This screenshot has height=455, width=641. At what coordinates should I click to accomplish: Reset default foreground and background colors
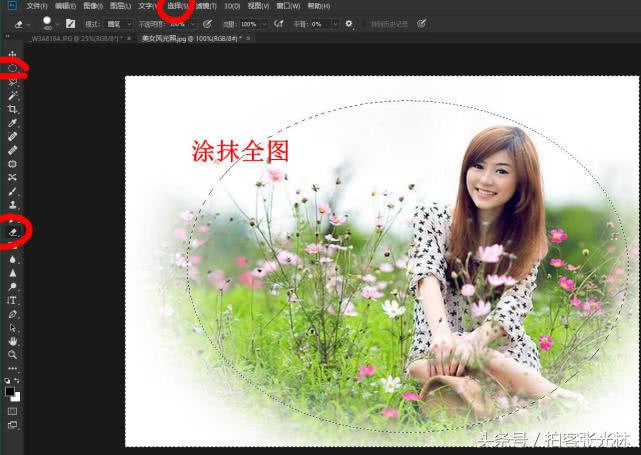tap(7, 381)
